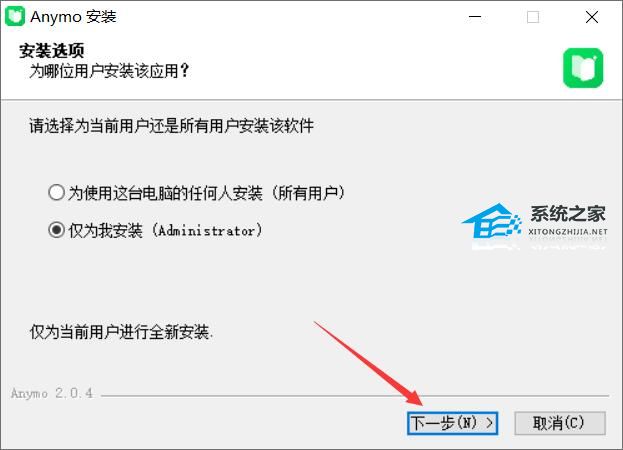Click the chevron arrow on 下一步 button

(x=490, y=423)
